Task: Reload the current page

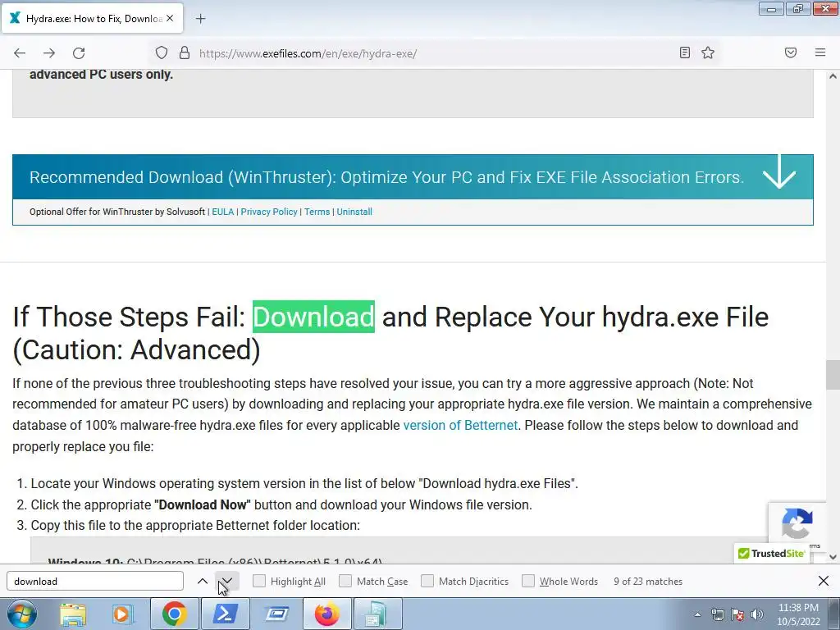Action: point(79,53)
